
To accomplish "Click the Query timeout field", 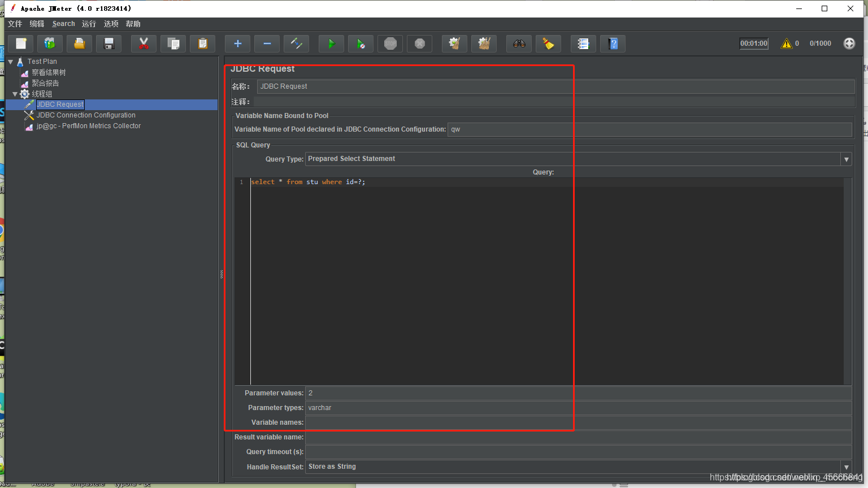I will click(578, 452).
